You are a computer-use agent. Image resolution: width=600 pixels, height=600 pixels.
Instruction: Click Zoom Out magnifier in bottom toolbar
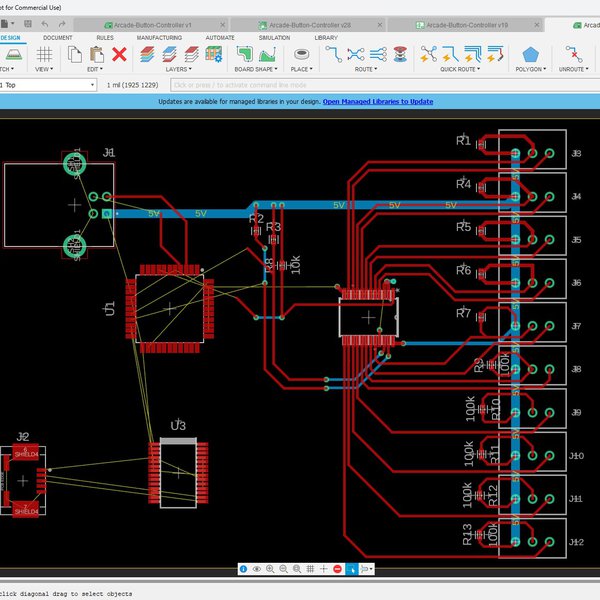pos(284,569)
